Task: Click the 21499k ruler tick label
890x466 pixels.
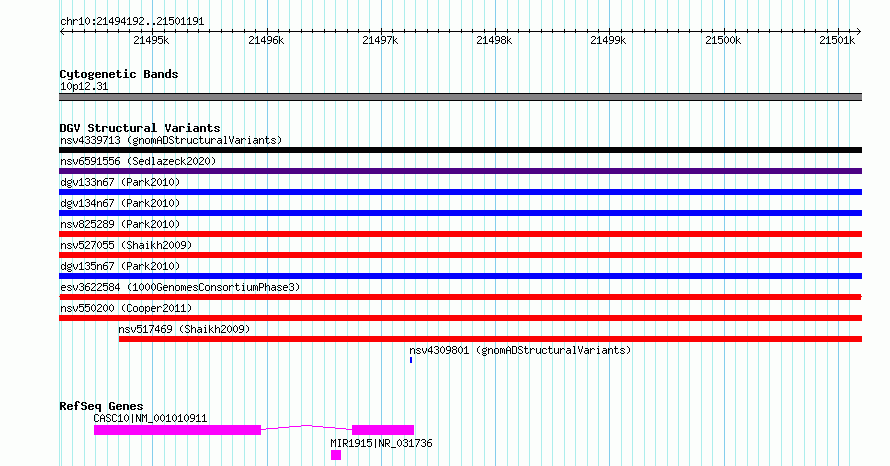Action: [608, 40]
